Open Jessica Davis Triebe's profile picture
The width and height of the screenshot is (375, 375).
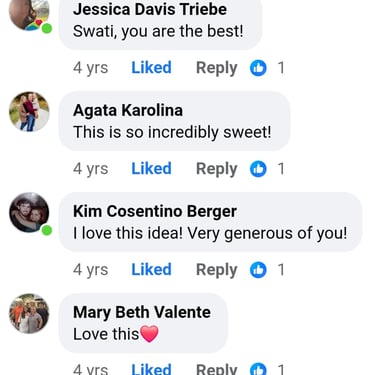pos(29,15)
